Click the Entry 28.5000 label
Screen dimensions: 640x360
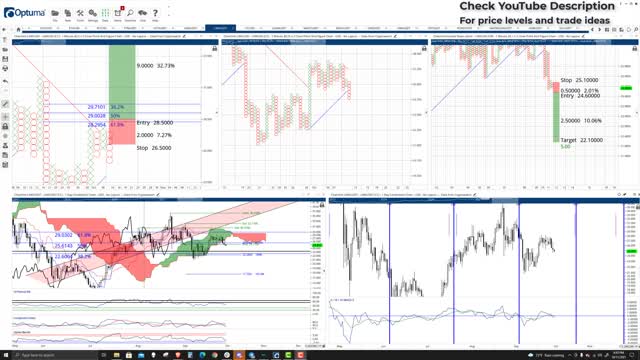tap(155, 122)
